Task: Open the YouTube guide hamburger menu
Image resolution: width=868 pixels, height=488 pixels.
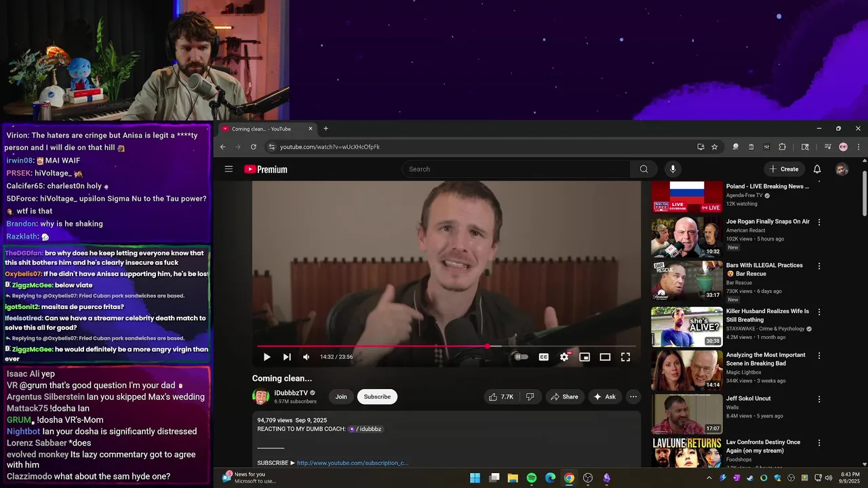Action: click(x=229, y=169)
